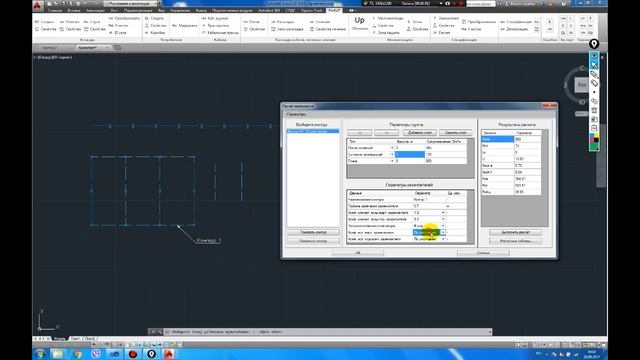Open dropdown for horizontal utilization coefficient row
The height and width of the screenshot is (360, 640).
(x=443, y=239)
